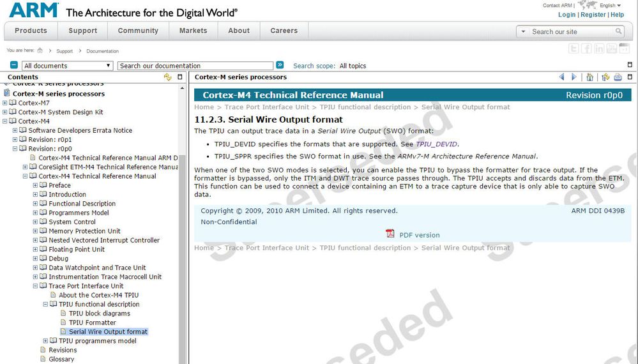The image size is (638, 364).
Task: Collapse Trace Port Interface Unit node
Action: pyautogui.click(x=35, y=286)
